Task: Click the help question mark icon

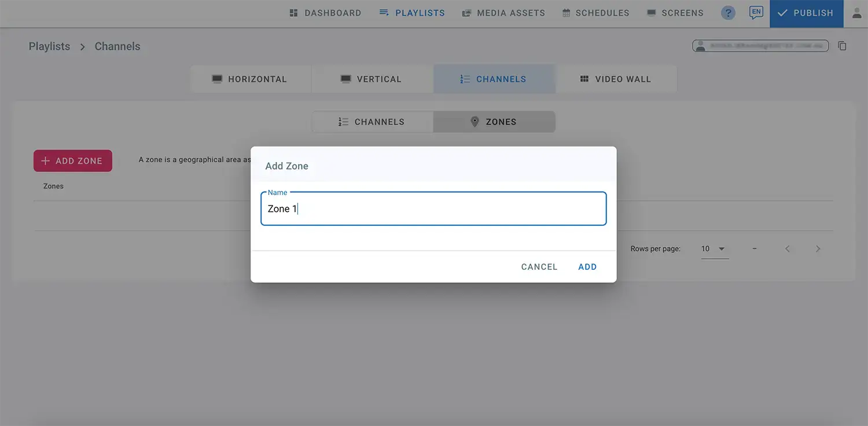Action: click(728, 13)
